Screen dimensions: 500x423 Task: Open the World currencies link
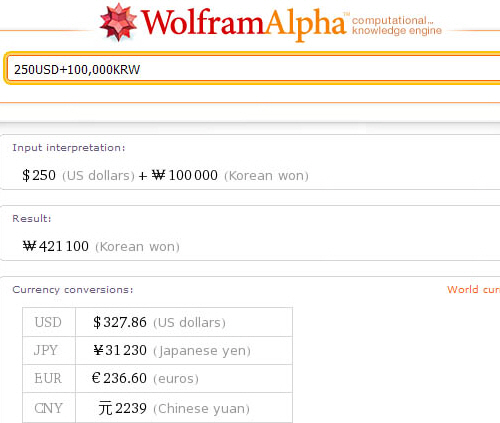pyautogui.click(x=473, y=289)
